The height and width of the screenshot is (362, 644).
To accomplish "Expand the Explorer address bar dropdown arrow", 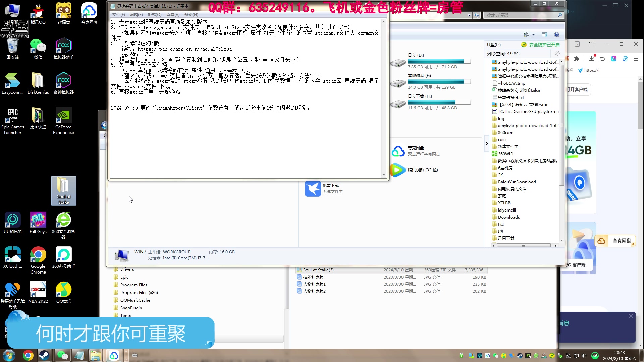I will (x=469, y=15).
